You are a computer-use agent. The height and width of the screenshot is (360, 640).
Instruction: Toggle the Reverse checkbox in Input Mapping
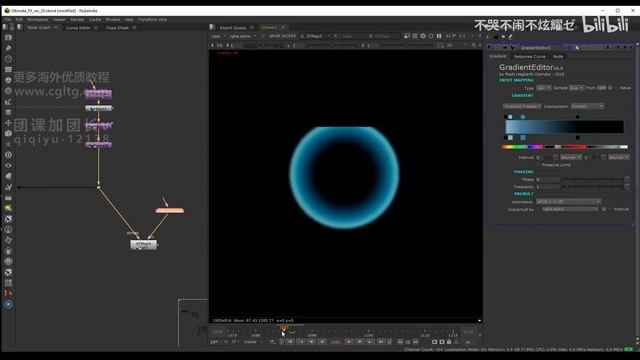(x=616, y=88)
